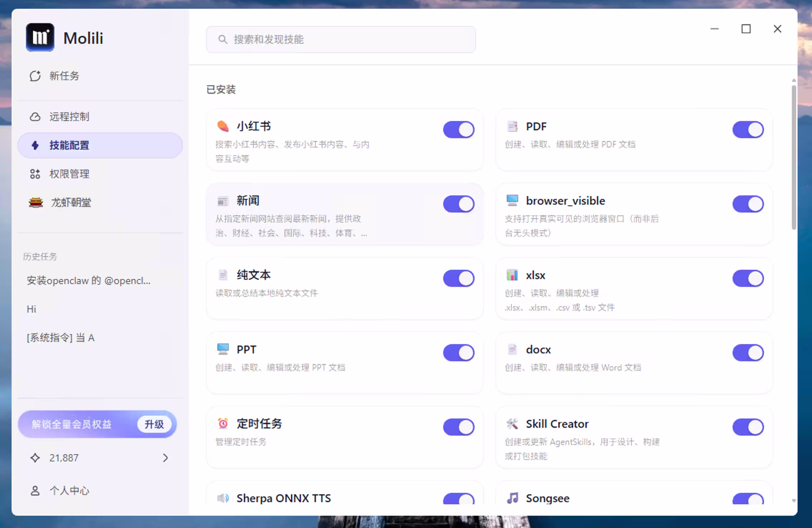Disable the PDF skill toggle

[x=748, y=129]
